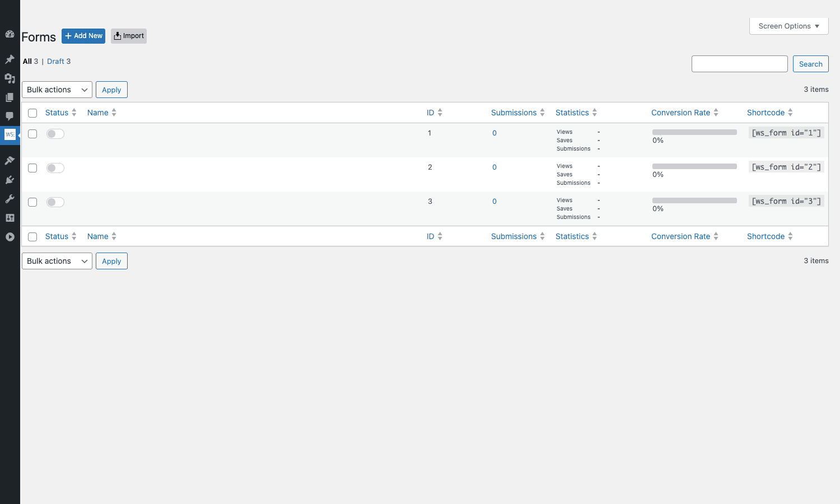
Task: Toggle the status switch for form 1
Action: click(x=55, y=134)
